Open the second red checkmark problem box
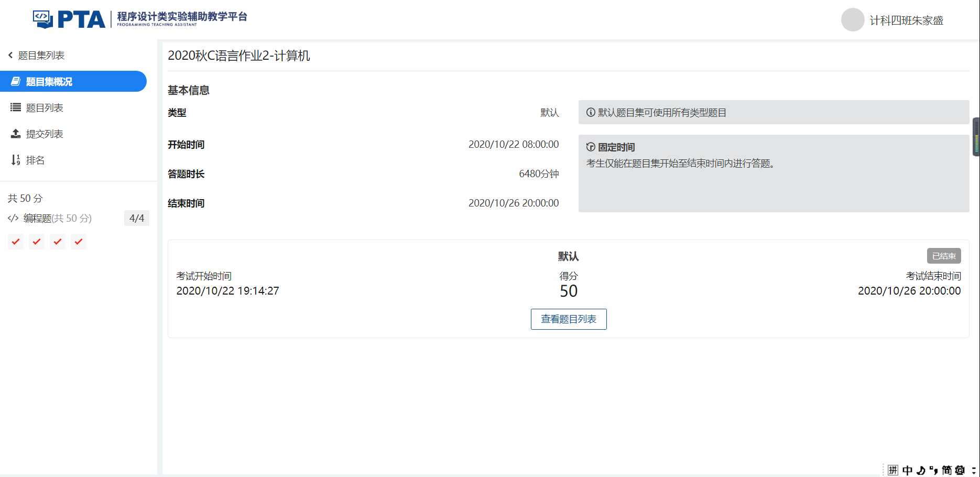 click(x=37, y=242)
